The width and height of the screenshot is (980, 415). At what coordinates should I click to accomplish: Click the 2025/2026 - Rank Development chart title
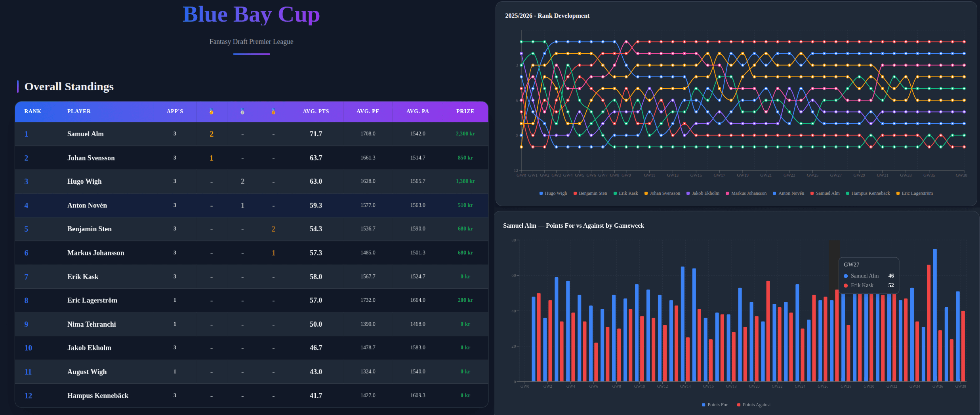click(547, 16)
